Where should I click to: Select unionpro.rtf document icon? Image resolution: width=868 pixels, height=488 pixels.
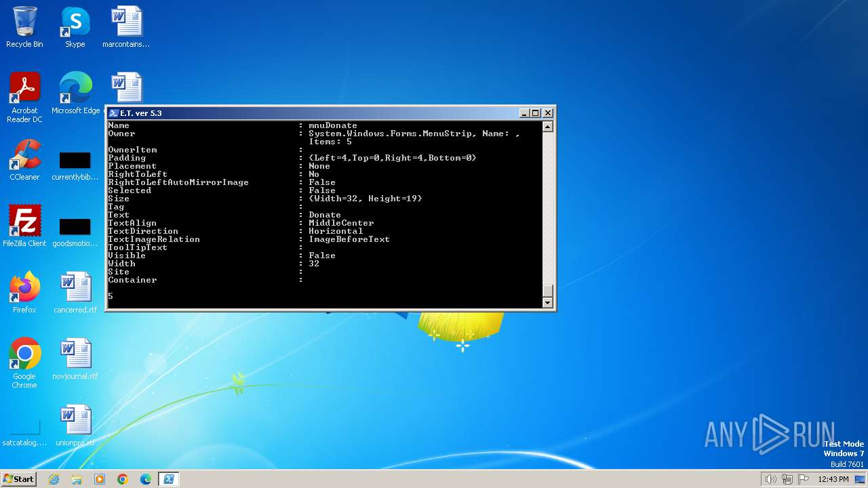[75, 426]
